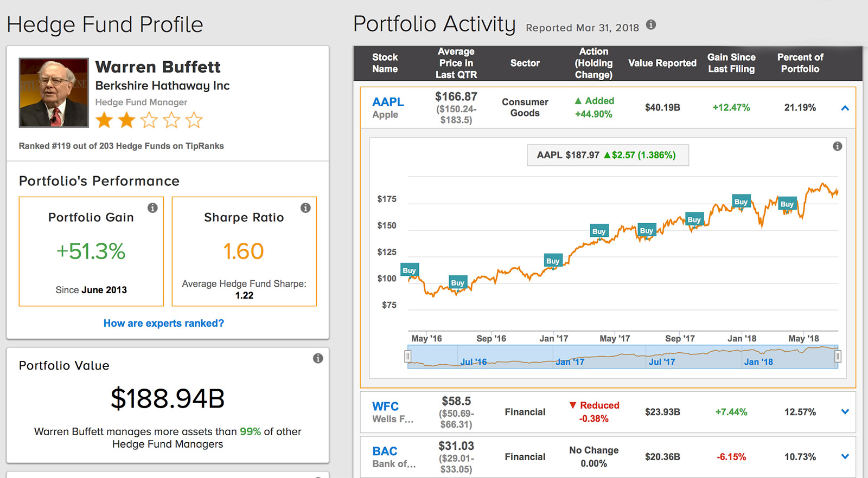The width and height of the screenshot is (868, 478).
Task: Open the WFC ticker link
Action: (x=385, y=406)
